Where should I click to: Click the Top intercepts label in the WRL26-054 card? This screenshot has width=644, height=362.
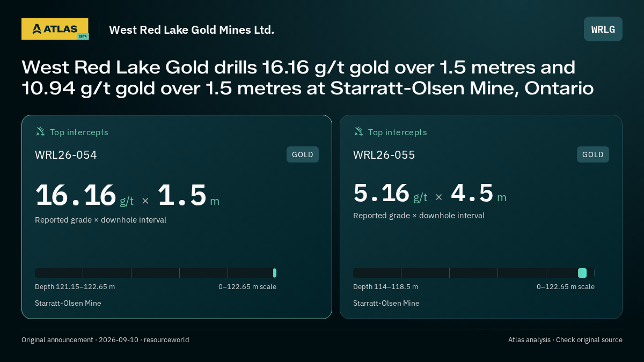[79, 132]
